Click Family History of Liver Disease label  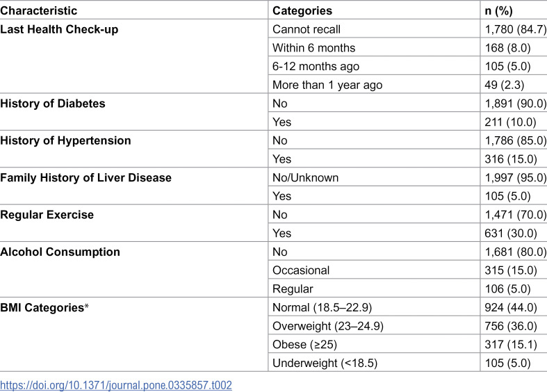click(x=85, y=177)
